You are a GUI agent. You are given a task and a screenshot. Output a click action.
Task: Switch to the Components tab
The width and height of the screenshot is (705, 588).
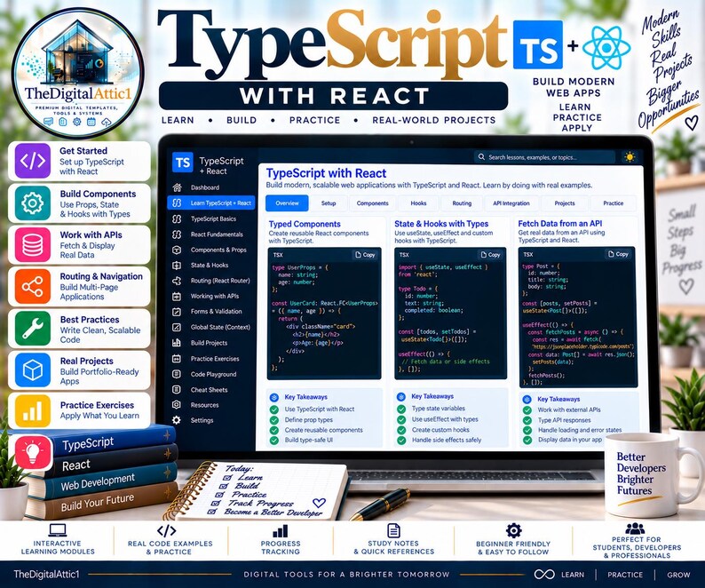pos(372,203)
